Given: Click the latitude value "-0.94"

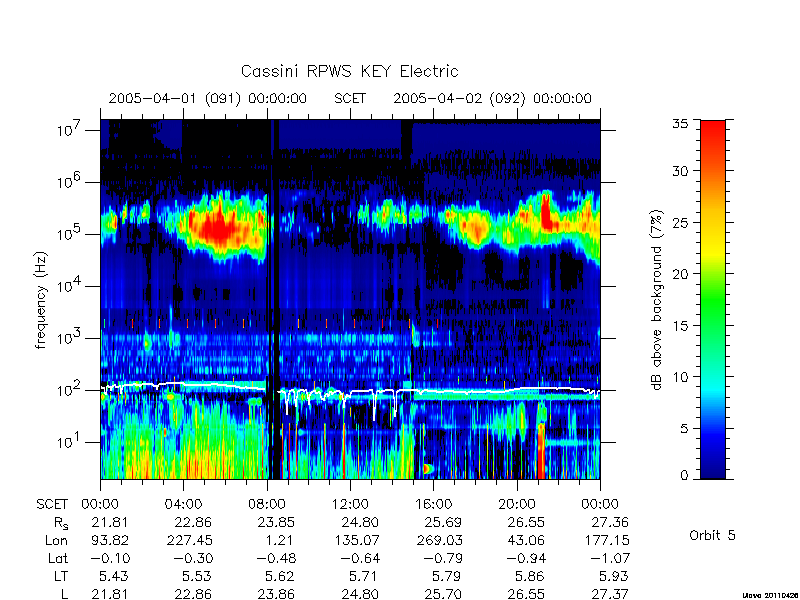Looking at the screenshot, I should (526, 558).
